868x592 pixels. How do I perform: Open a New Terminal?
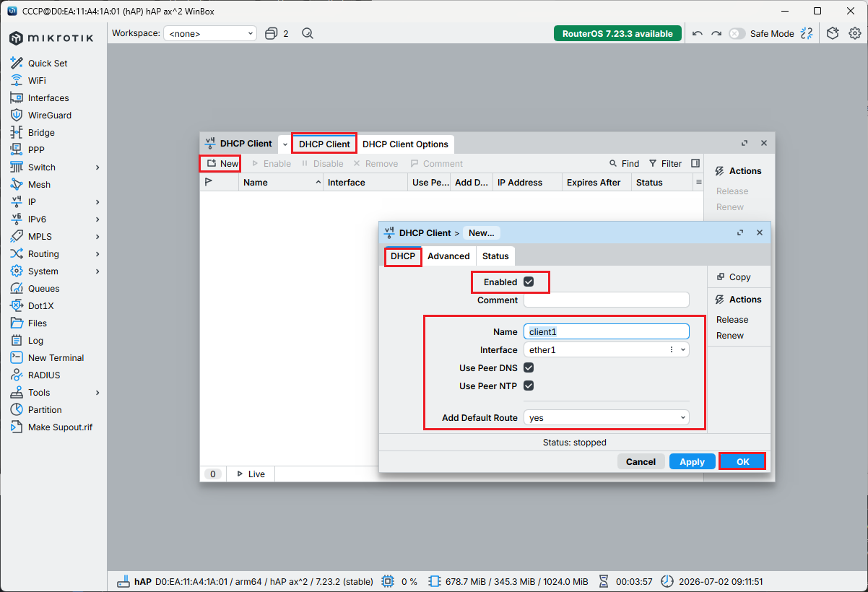coord(56,357)
